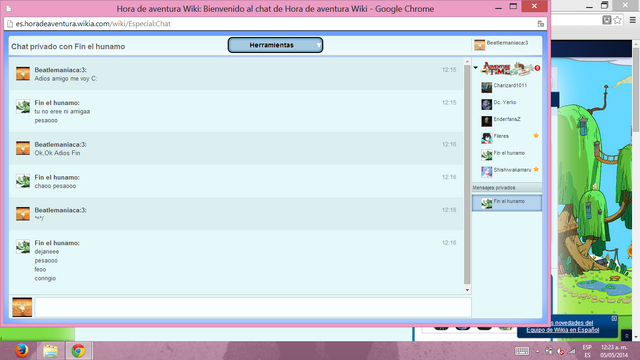Click icon left of the bookmark star in background window
This screenshot has height=360, width=640.
coord(607,20)
